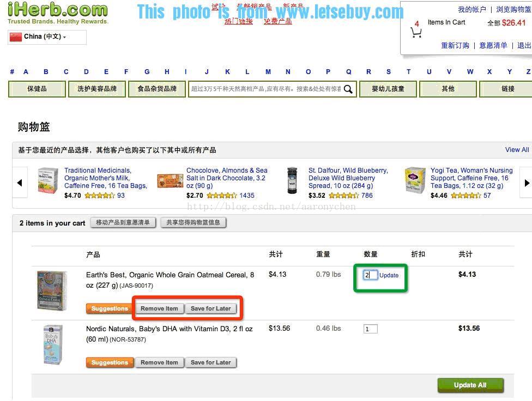
Task: Open the 食品杂货品牌 menu
Action: coord(157,89)
